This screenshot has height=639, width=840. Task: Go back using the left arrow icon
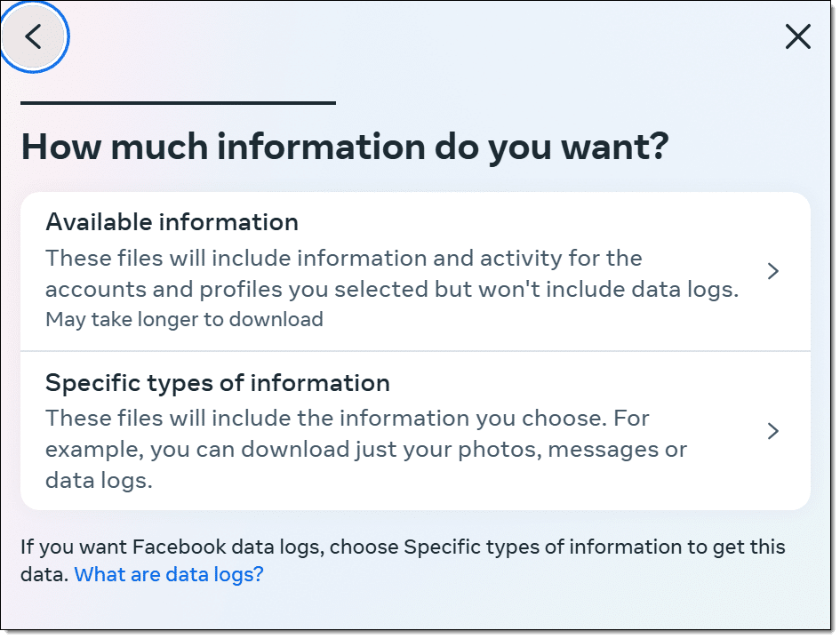point(33,37)
